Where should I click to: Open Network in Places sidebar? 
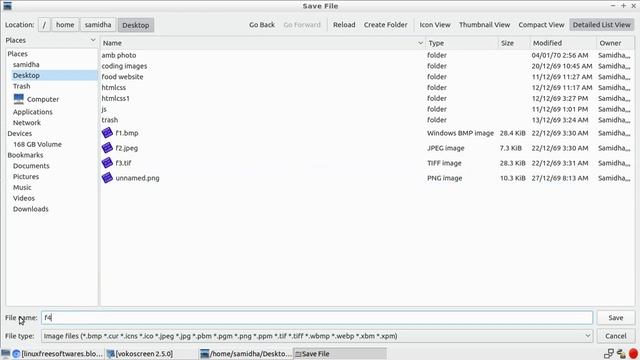(x=27, y=122)
